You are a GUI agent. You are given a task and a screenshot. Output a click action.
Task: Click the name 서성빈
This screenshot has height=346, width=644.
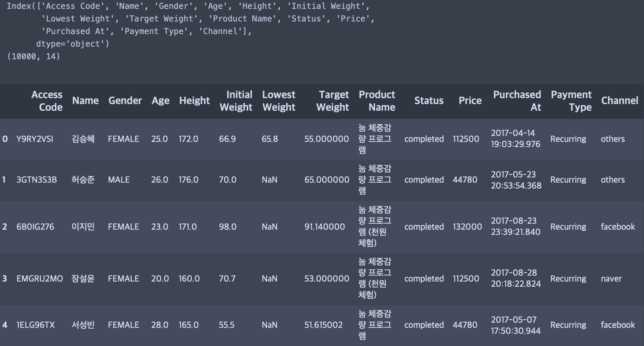pos(83,325)
